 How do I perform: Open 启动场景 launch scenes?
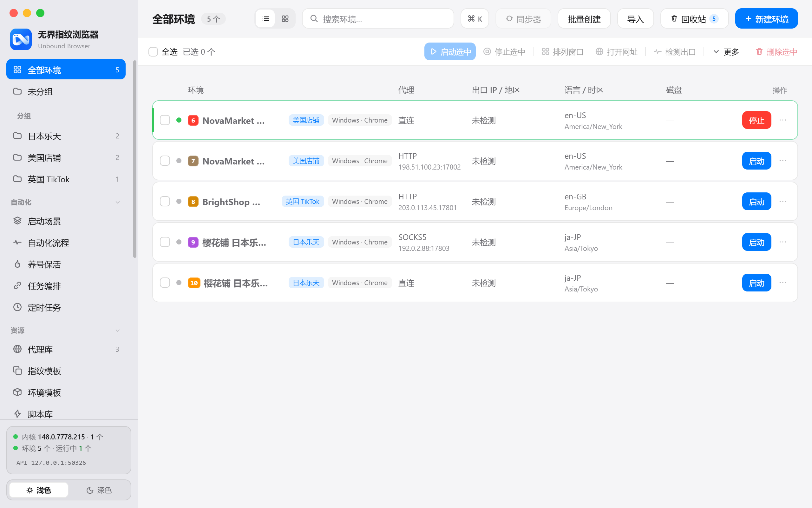pos(66,221)
